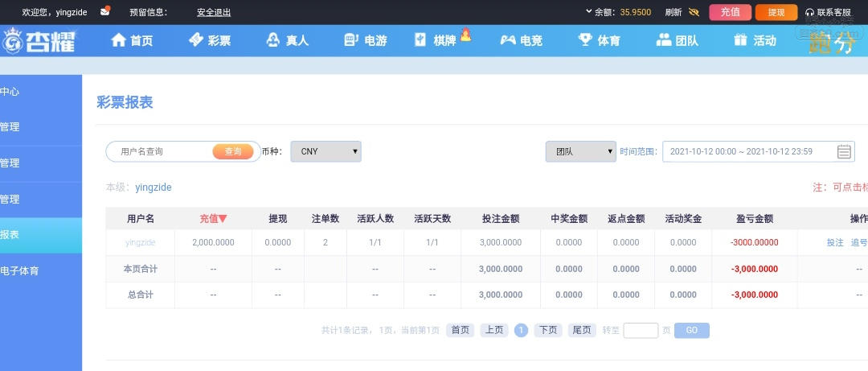Screen dimensions: 868x371
Task: Open the mail envelope icon beside yingzide
Action: (105, 11)
